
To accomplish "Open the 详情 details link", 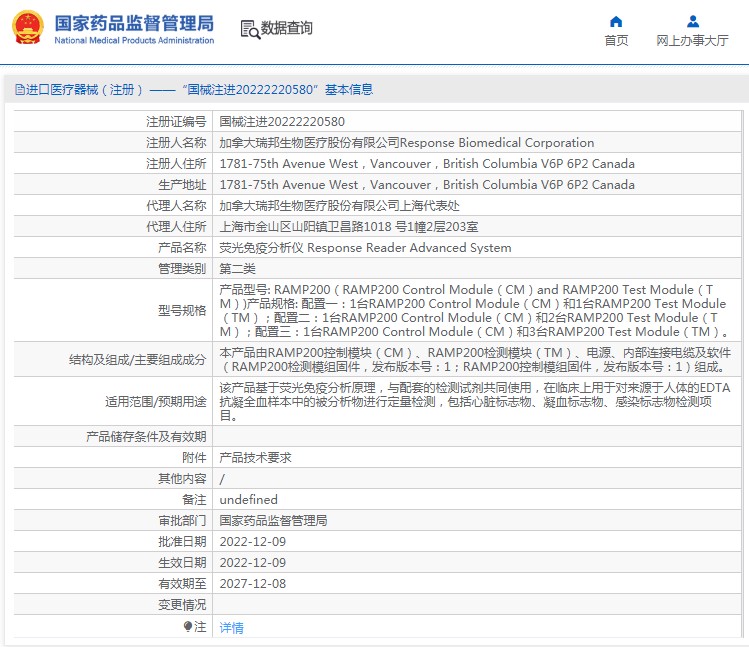I will 231,627.
